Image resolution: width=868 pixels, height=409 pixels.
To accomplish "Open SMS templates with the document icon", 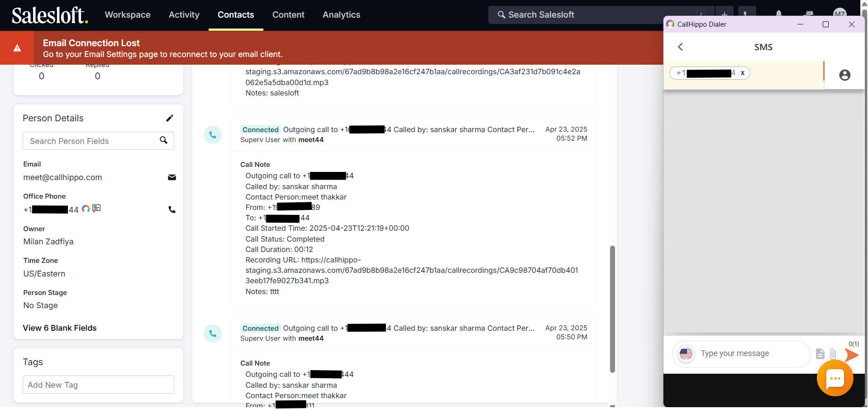I will (x=820, y=354).
